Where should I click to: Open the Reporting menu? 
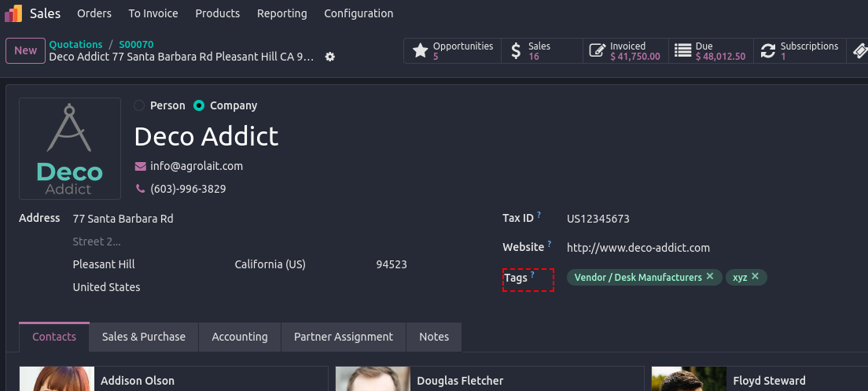pos(282,13)
